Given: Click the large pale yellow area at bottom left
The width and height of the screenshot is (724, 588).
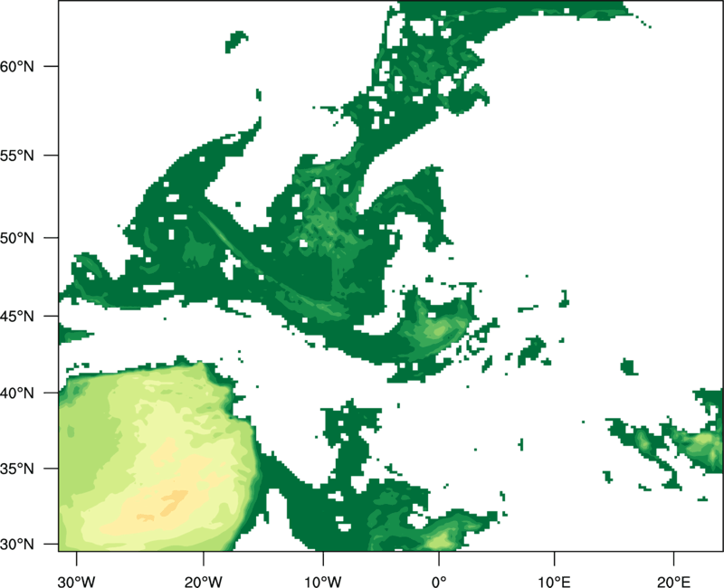Looking at the screenshot, I should click(145, 452).
